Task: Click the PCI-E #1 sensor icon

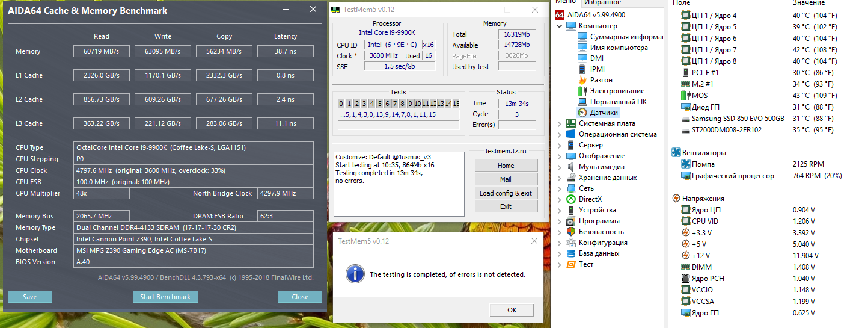Action: (x=686, y=73)
